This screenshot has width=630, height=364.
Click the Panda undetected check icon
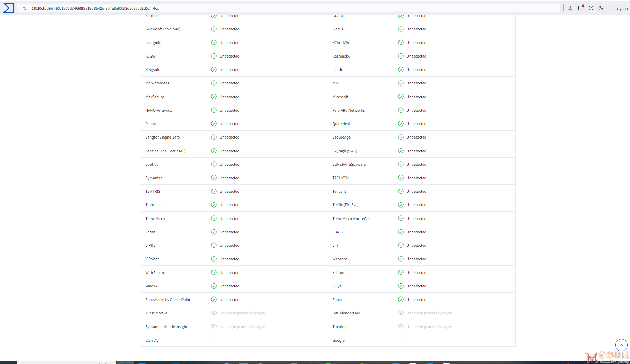(214, 123)
